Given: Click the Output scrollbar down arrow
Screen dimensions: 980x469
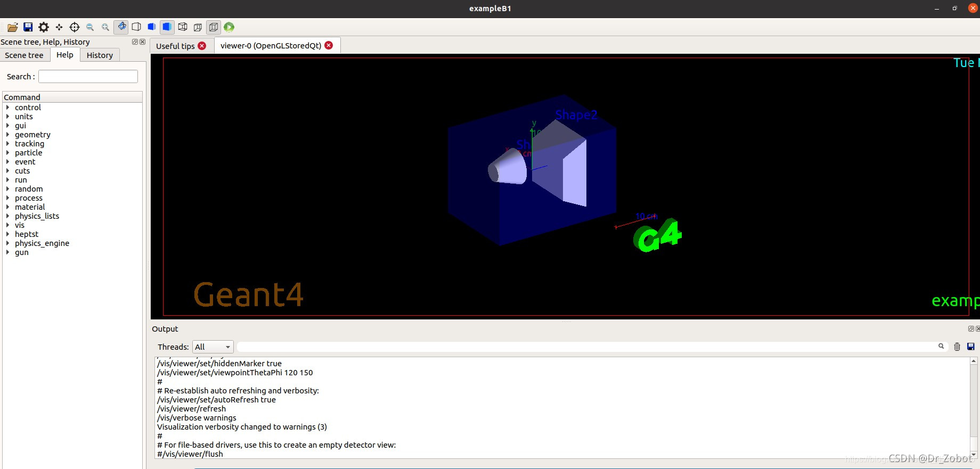Looking at the screenshot, I should (x=974, y=455).
